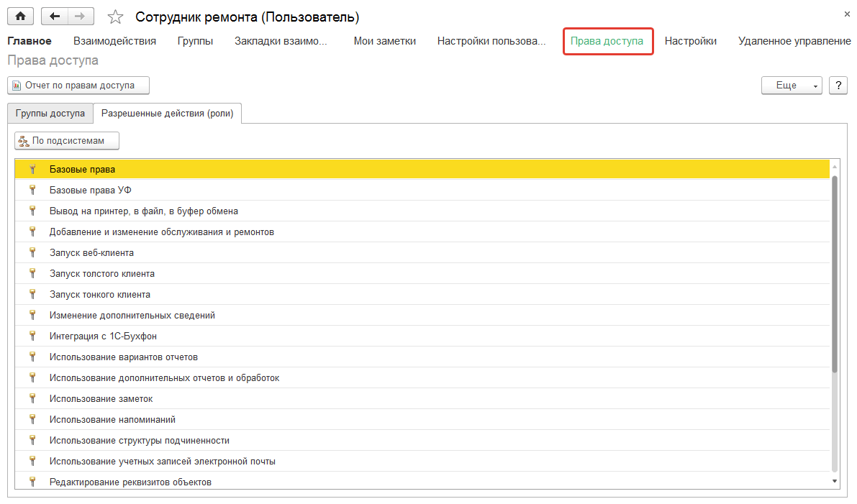Click key icon beside Вывод на принтер
The height and width of the screenshot is (504, 857).
click(33, 211)
